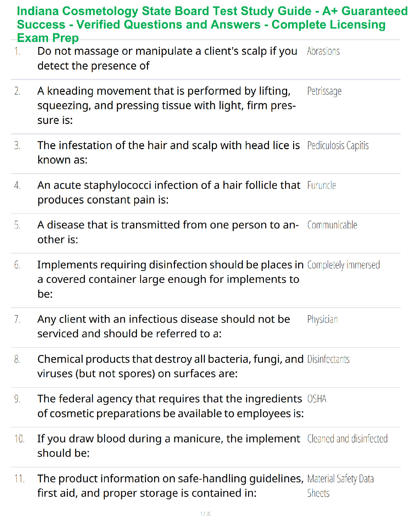Click the page number indicator at bottom
The height and width of the screenshot is (532, 411).
pyautogui.click(x=205, y=514)
